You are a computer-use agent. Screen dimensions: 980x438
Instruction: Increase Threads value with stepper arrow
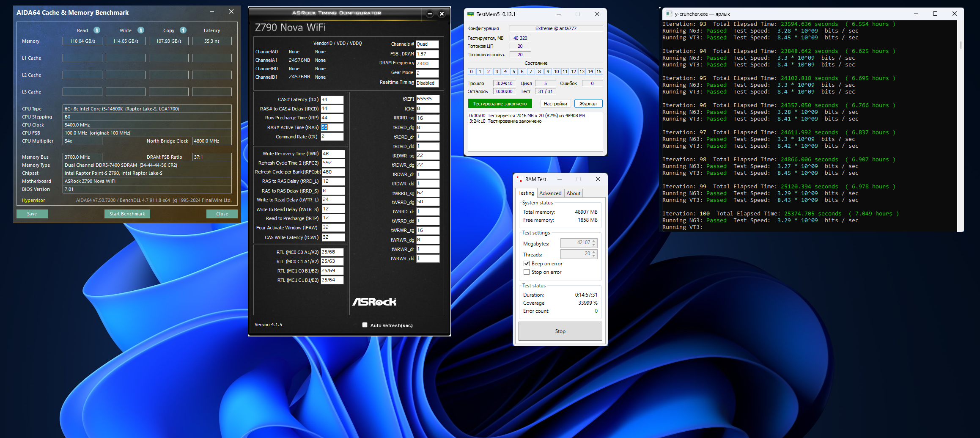[594, 252]
